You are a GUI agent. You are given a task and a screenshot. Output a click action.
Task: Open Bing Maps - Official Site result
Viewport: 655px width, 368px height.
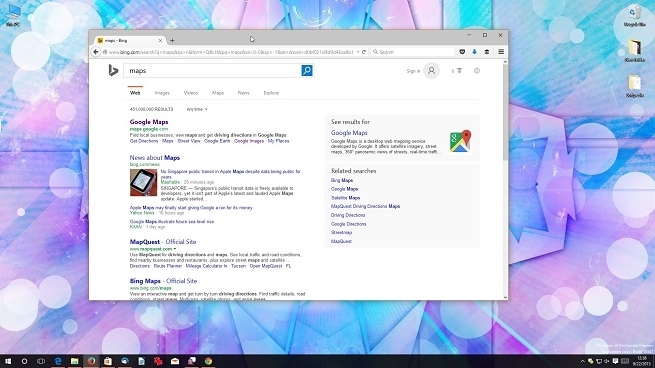coord(163,281)
